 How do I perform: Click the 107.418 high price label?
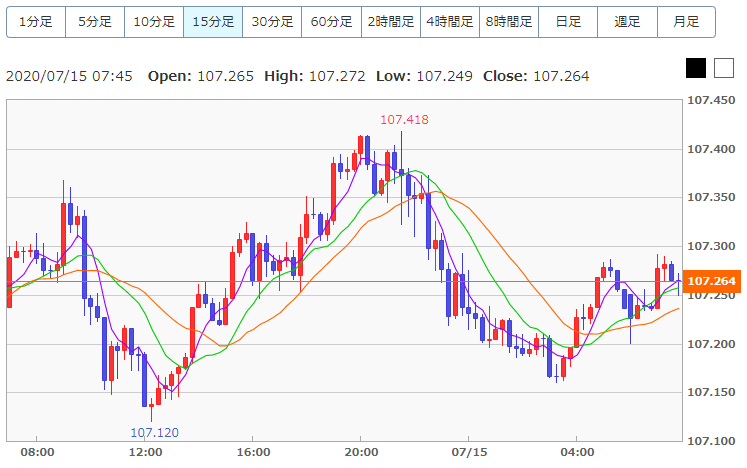404,120
